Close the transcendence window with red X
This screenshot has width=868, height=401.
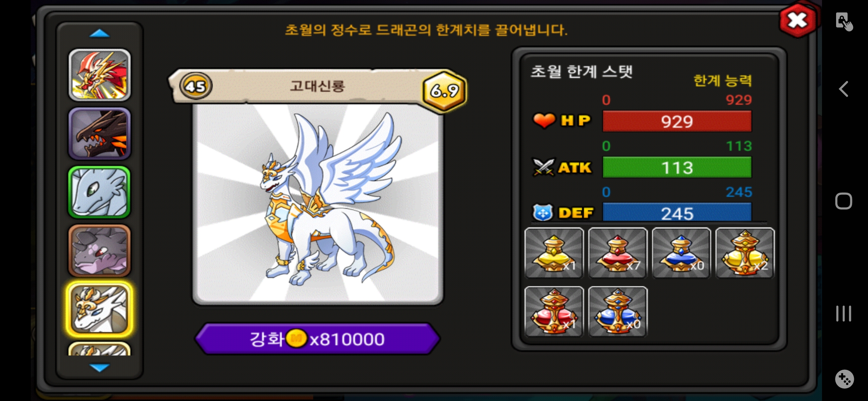(x=797, y=20)
